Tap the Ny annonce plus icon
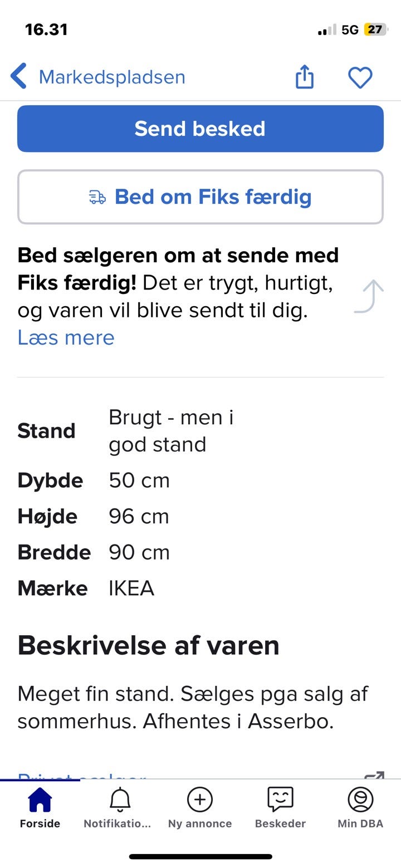Screen dimensions: 401x868 pyautogui.click(x=199, y=800)
